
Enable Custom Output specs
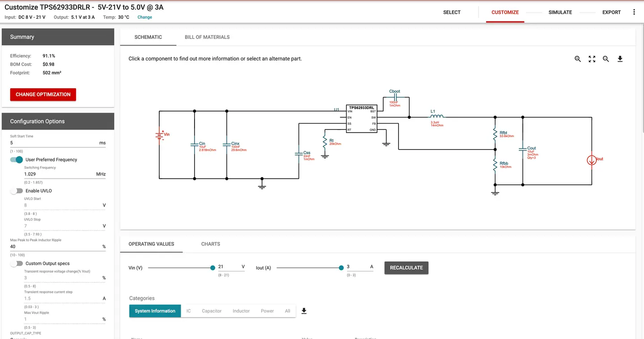tap(17, 264)
